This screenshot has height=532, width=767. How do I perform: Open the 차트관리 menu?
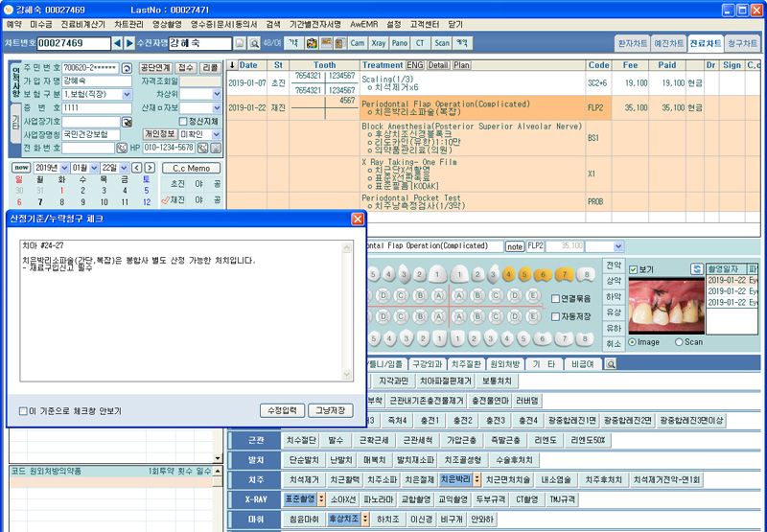click(129, 22)
